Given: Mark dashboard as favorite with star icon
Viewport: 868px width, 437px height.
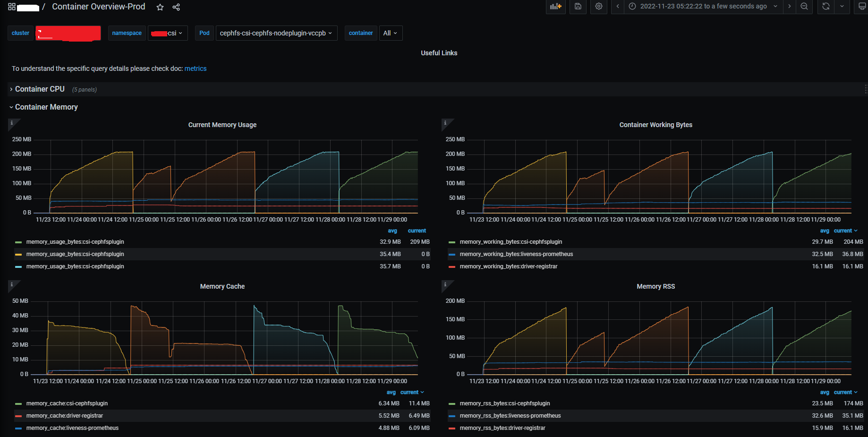Looking at the screenshot, I should pos(160,7).
